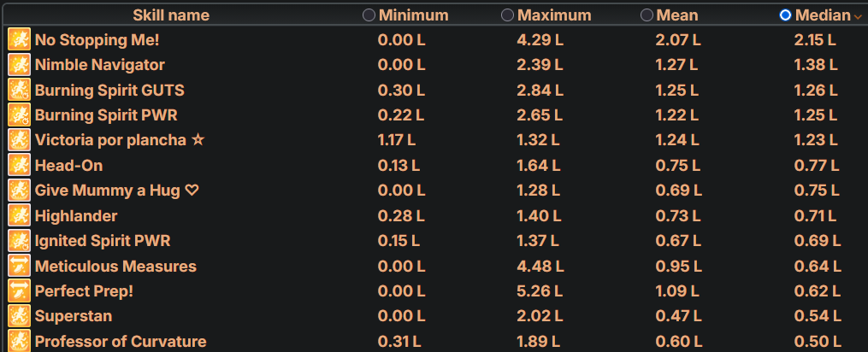Click Perfect Prep! mean value 1.09 L
Image resolution: width=868 pixels, height=352 pixels.
click(677, 291)
